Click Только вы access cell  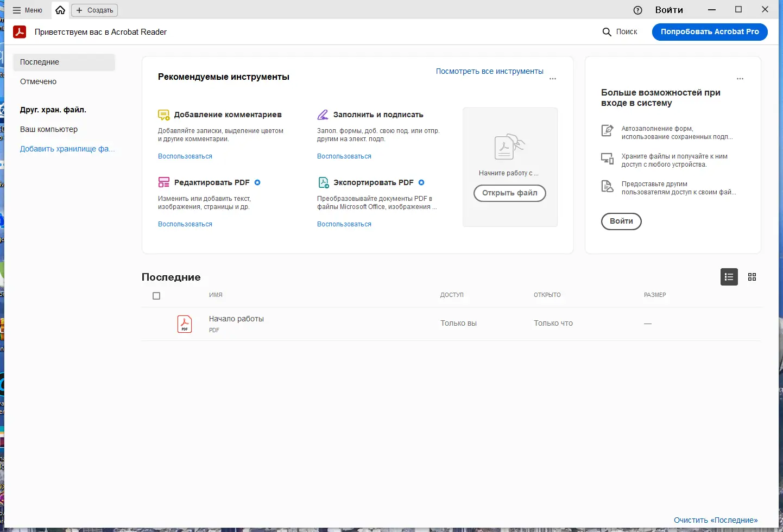(x=458, y=323)
